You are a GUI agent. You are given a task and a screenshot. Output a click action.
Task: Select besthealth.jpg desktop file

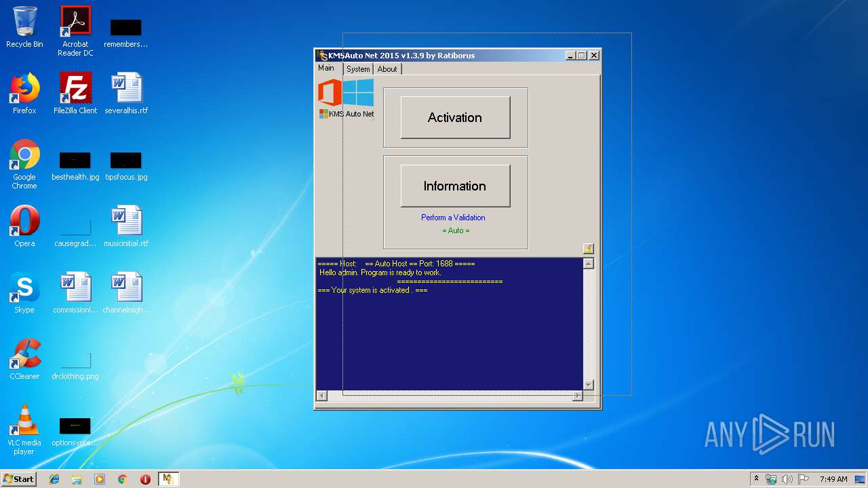tap(75, 166)
